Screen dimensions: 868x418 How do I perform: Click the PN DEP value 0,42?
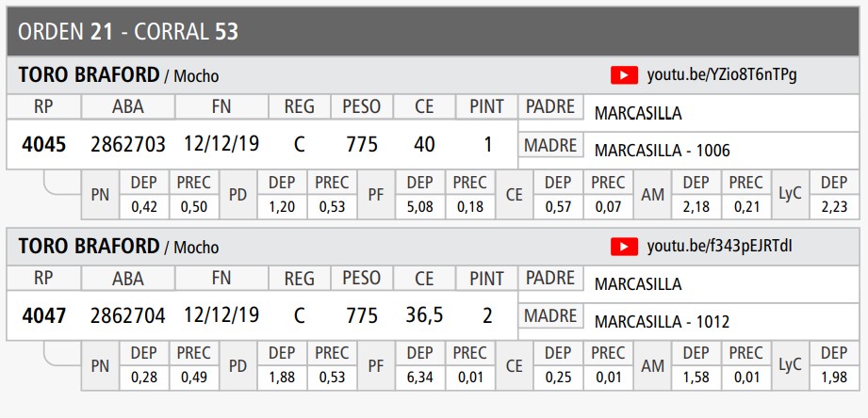pyautogui.click(x=143, y=207)
